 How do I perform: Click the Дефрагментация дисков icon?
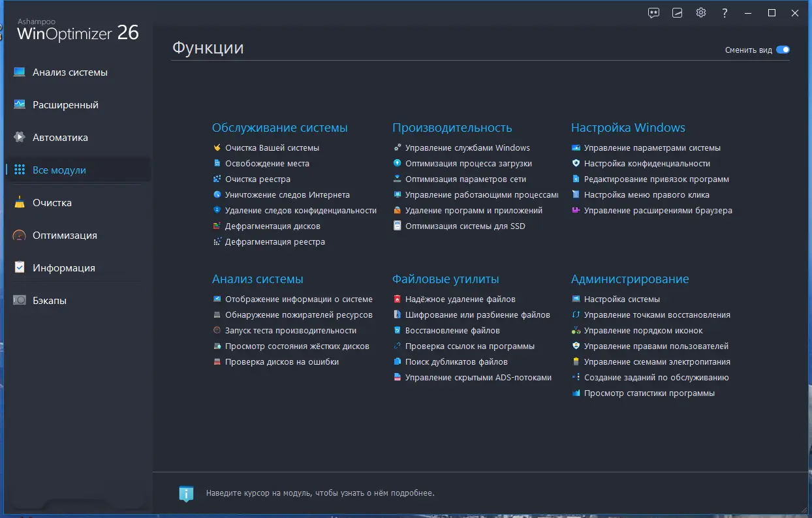tap(217, 226)
